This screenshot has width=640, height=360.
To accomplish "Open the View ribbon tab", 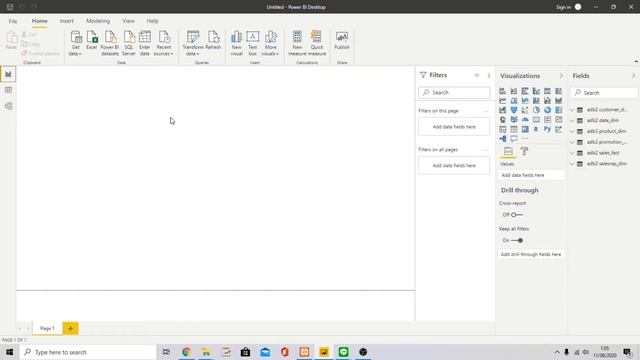I will [129, 21].
